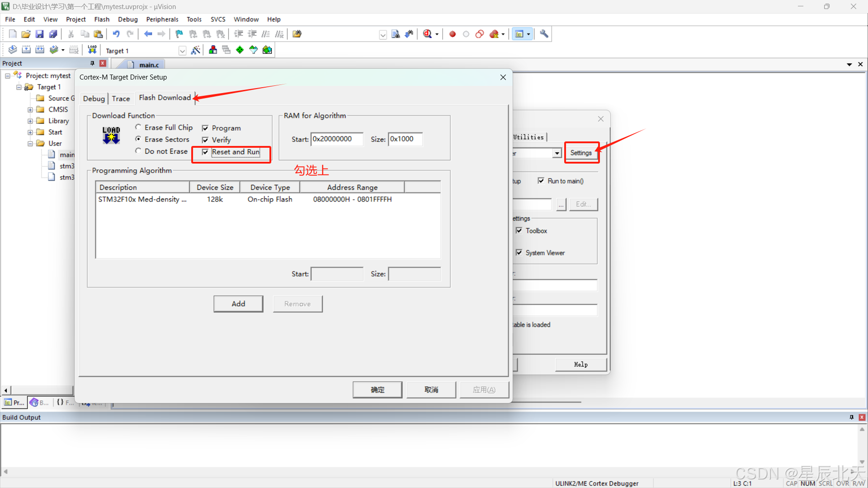Click the Insert Breakpoint red circle icon
This screenshot has width=868, height=488.
click(x=452, y=34)
